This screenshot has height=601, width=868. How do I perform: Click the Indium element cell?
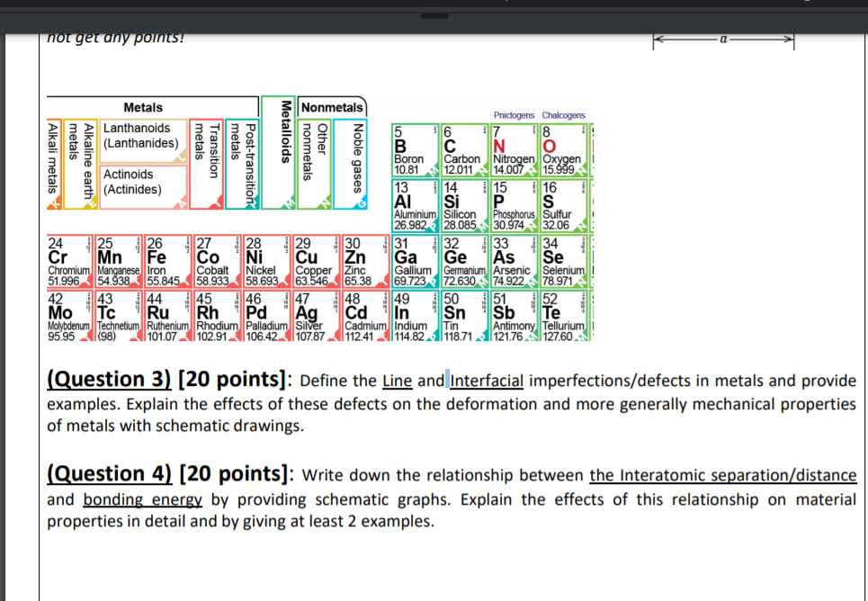pyautogui.click(x=416, y=316)
